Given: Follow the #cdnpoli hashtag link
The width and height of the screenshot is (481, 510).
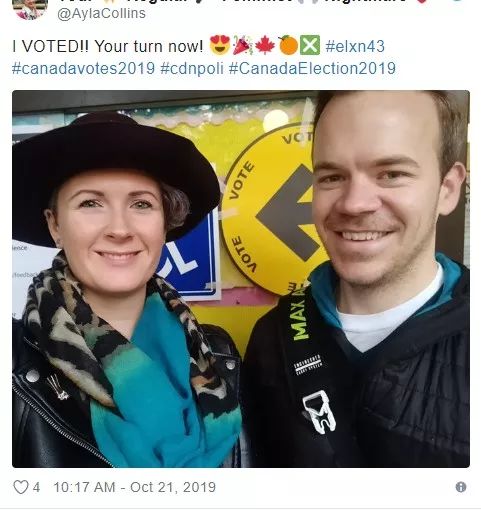Looking at the screenshot, I should (x=192, y=68).
